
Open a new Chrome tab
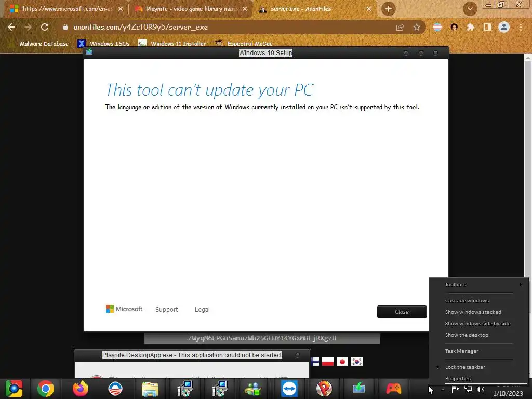[389, 9]
